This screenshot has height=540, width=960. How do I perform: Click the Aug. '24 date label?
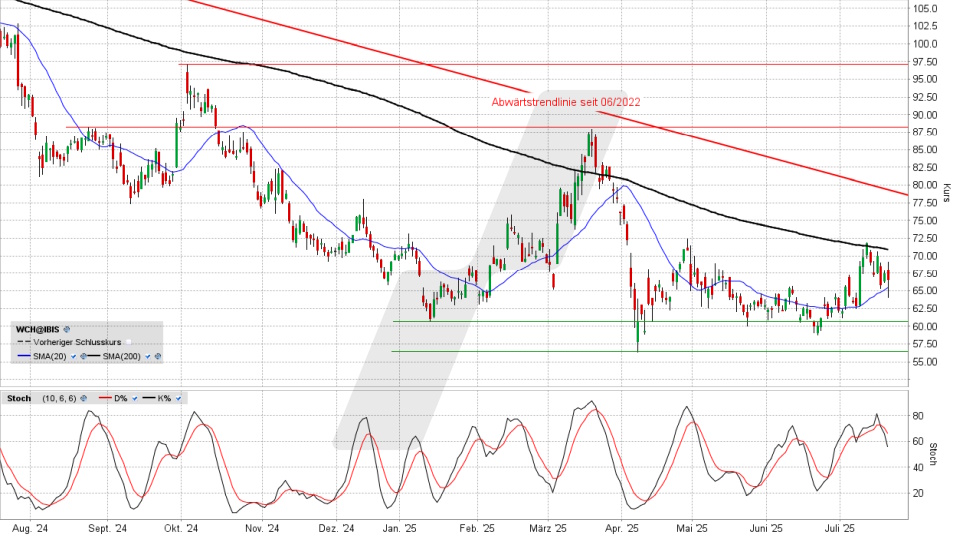pos(29,528)
